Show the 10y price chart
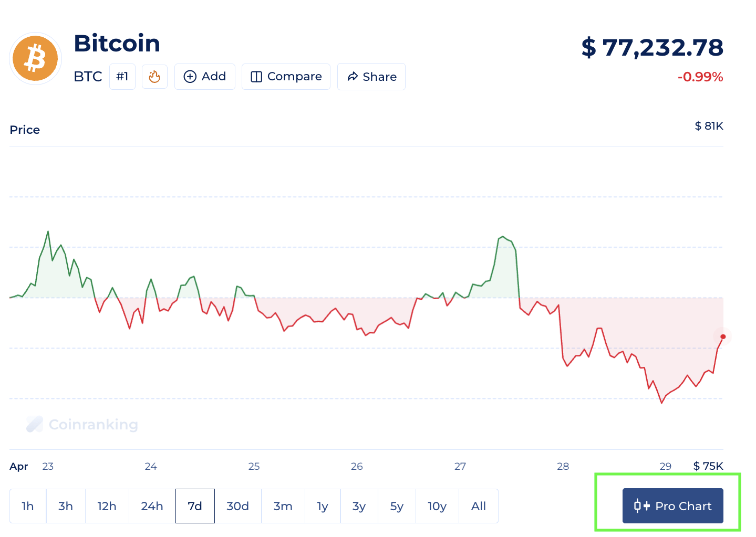The height and width of the screenshot is (537, 756). 437,506
